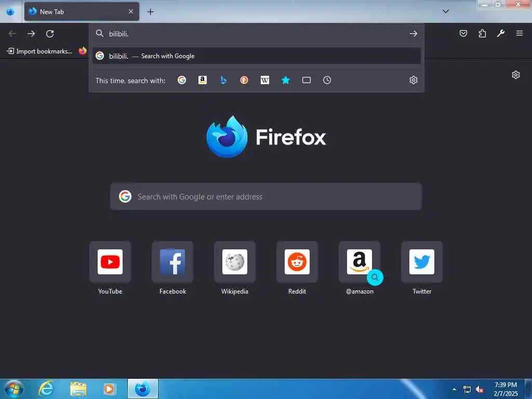Open Personalize New Tab gear icon
Viewport: 532px width, 399px height.
pos(516,75)
